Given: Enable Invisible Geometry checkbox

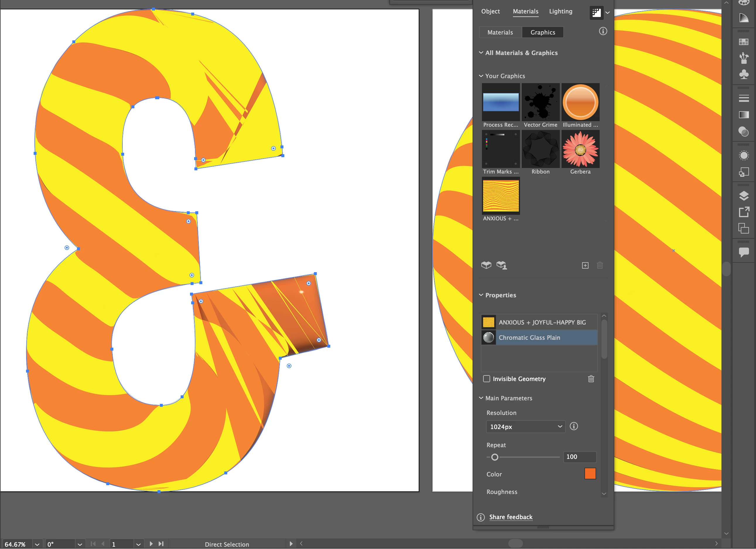Looking at the screenshot, I should pos(487,379).
